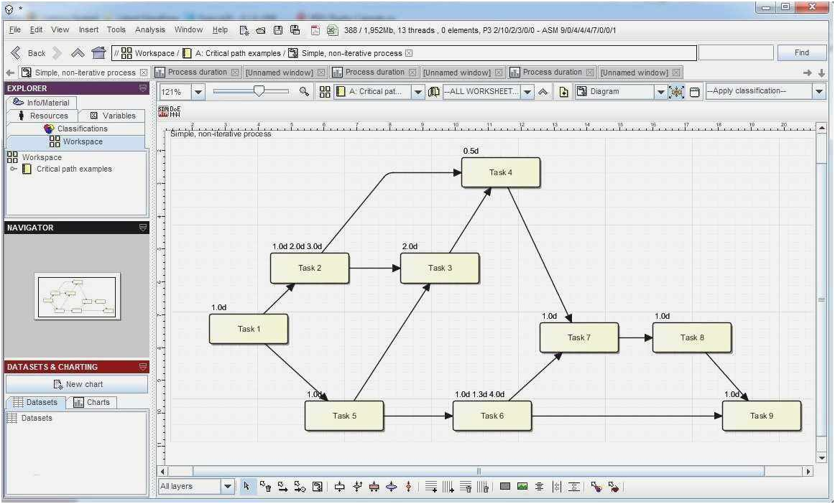
Task: Toggle the DATASETS & CHARTING panel header
Action: [x=142, y=367]
